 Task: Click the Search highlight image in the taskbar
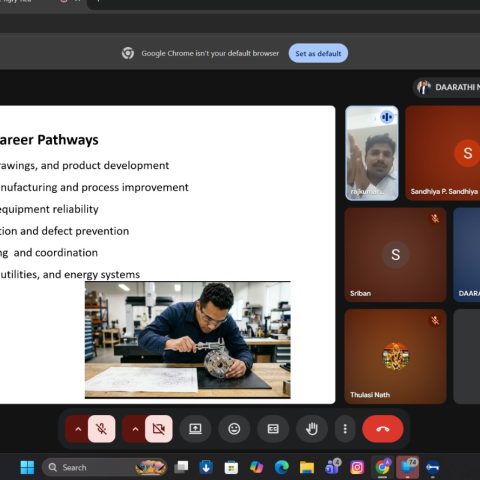[151, 467]
